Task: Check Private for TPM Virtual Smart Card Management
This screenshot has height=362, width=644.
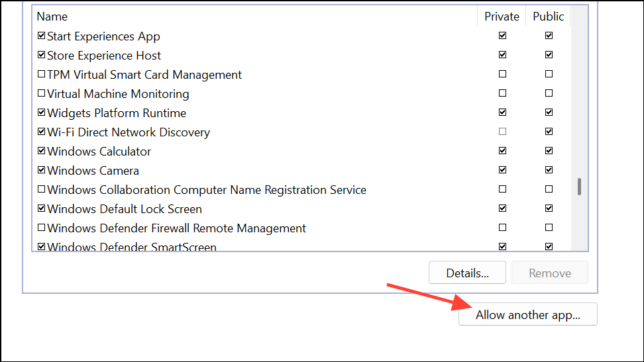Action: coord(502,74)
